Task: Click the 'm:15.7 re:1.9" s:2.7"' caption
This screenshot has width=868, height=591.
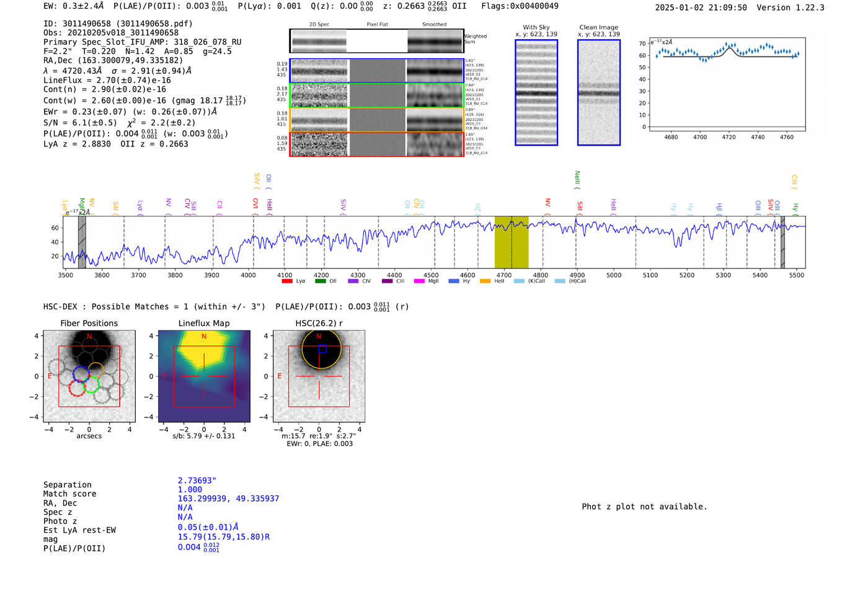Action: (x=319, y=436)
